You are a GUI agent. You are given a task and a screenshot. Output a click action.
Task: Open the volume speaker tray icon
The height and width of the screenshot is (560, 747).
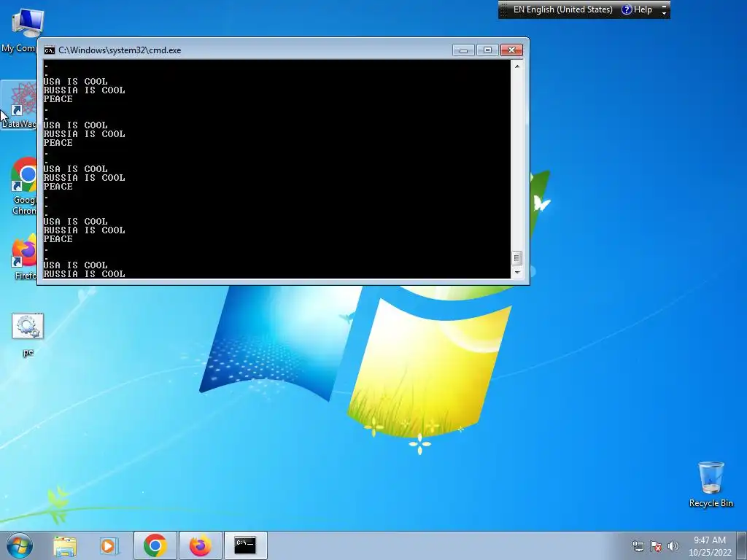(673, 546)
